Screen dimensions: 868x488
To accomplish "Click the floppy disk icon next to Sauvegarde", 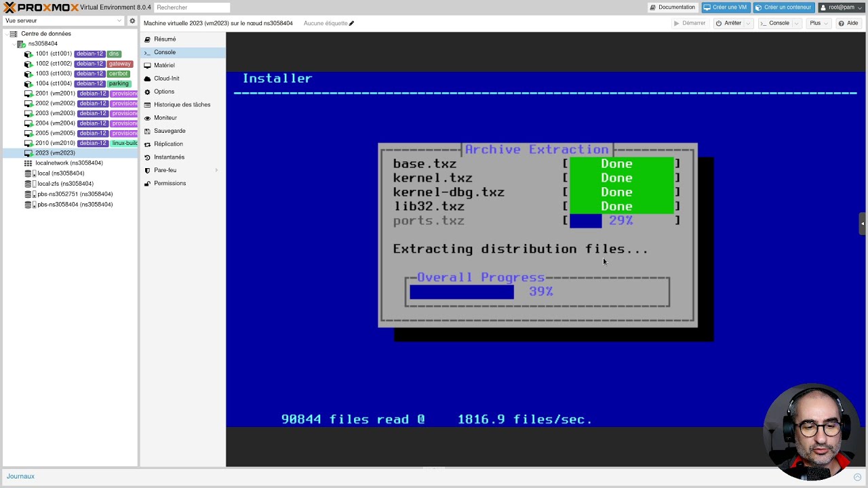I will coord(147,131).
